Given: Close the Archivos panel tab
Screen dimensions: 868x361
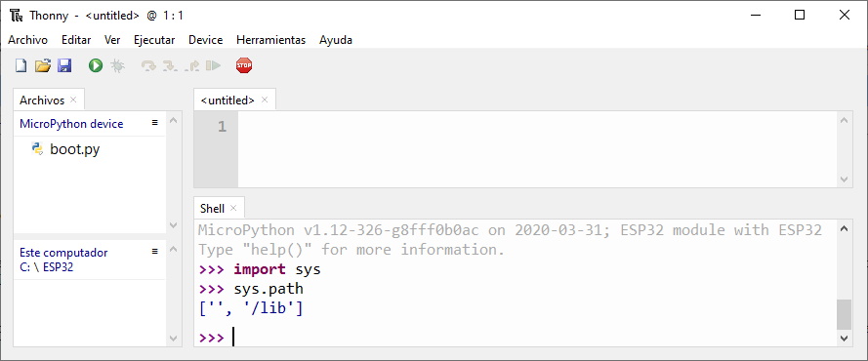Looking at the screenshot, I should point(73,100).
